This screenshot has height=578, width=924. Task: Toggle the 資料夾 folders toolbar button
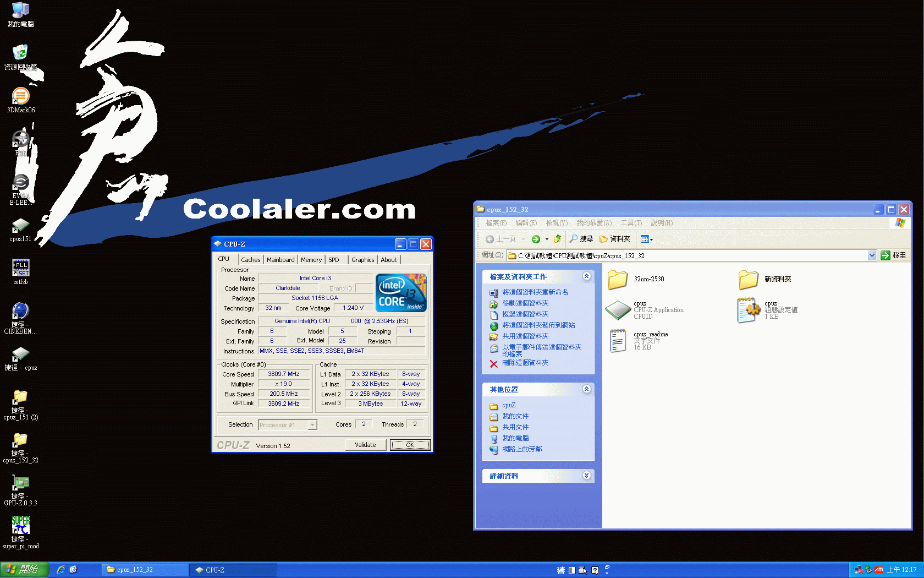pyautogui.click(x=614, y=239)
